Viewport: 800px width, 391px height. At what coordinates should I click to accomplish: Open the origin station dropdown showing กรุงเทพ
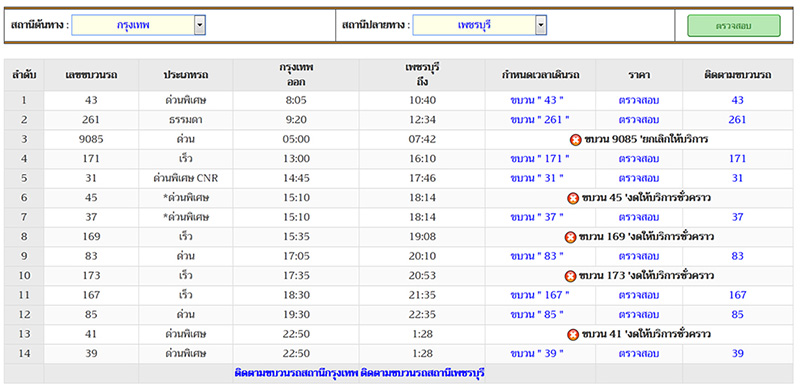[x=138, y=25]
